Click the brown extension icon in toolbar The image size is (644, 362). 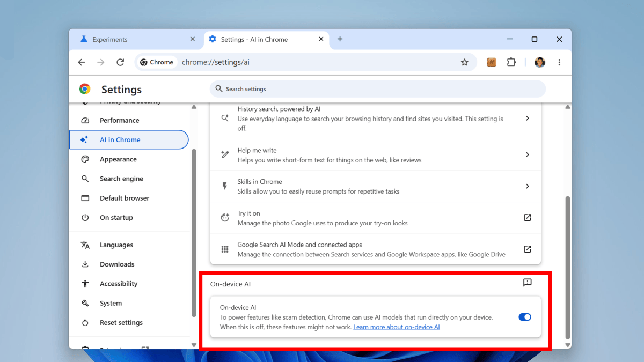pyautogui.click(x=491, y=62)
